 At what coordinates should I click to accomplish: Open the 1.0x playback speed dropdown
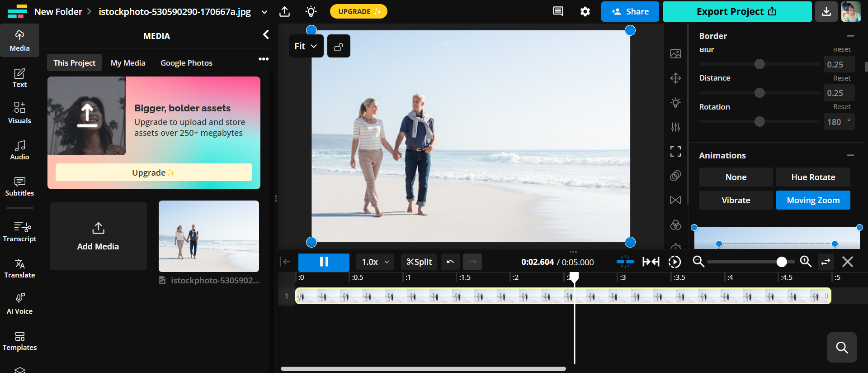(375, 262)
